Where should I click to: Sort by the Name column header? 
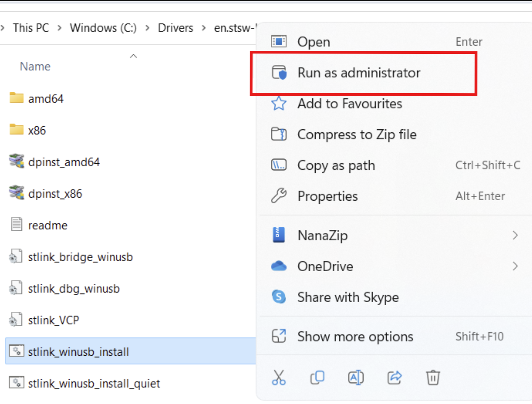tap(35, 66)
